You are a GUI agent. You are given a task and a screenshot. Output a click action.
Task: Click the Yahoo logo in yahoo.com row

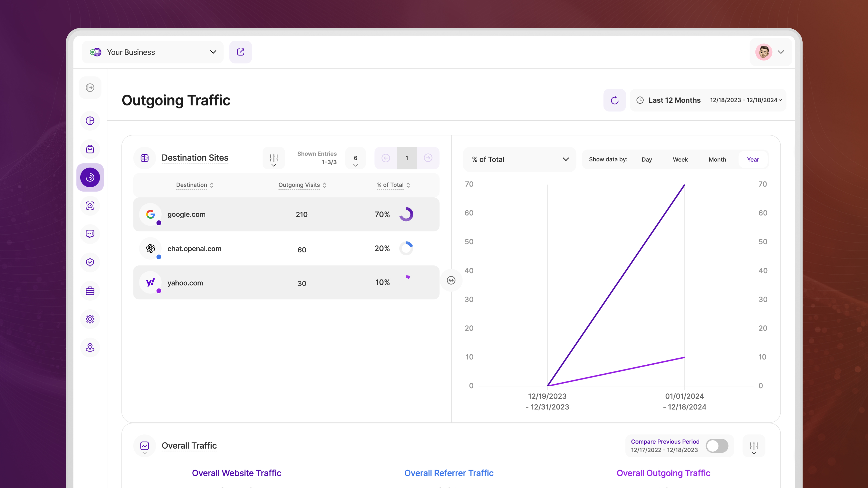click(x=150, y=282)
